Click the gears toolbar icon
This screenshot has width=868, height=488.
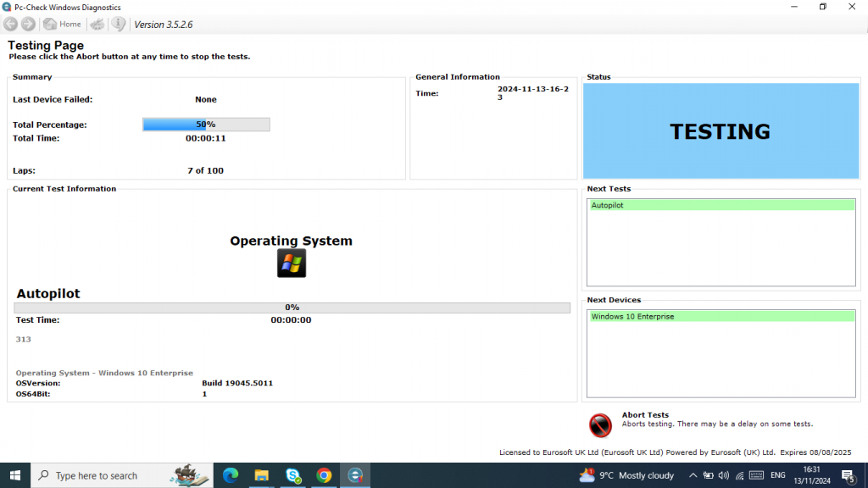(x=97, y=24)
